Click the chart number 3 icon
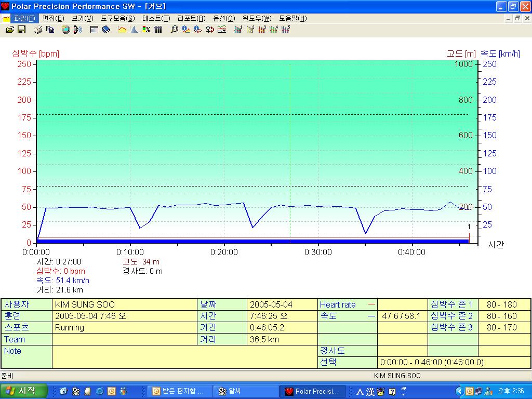This screenshot has height=399, width=532. point(262,30)
